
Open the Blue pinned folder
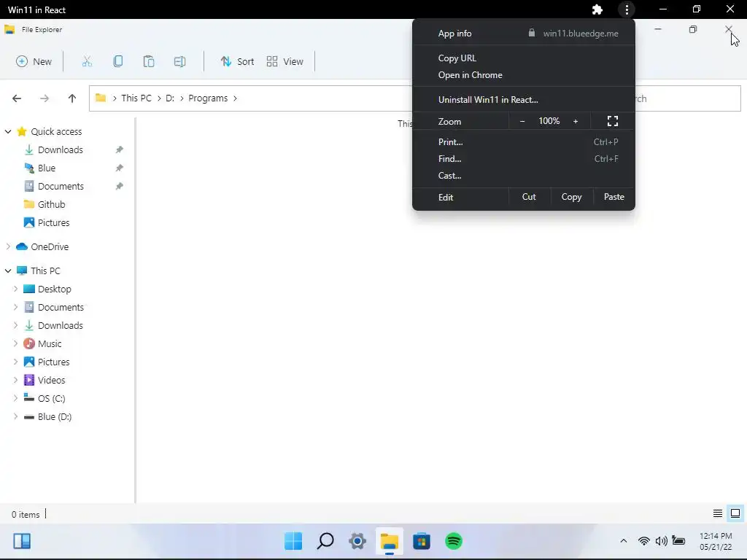[46, 168]
